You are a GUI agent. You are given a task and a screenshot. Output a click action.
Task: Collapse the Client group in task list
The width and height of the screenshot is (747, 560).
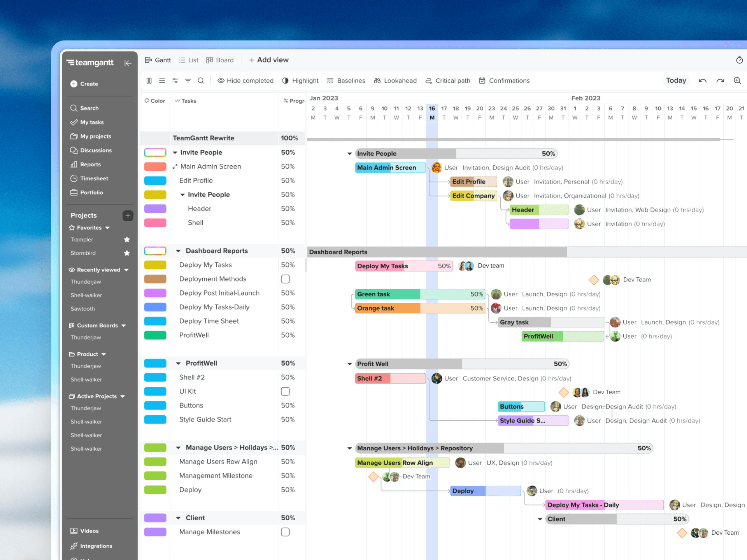pos(178,518)
